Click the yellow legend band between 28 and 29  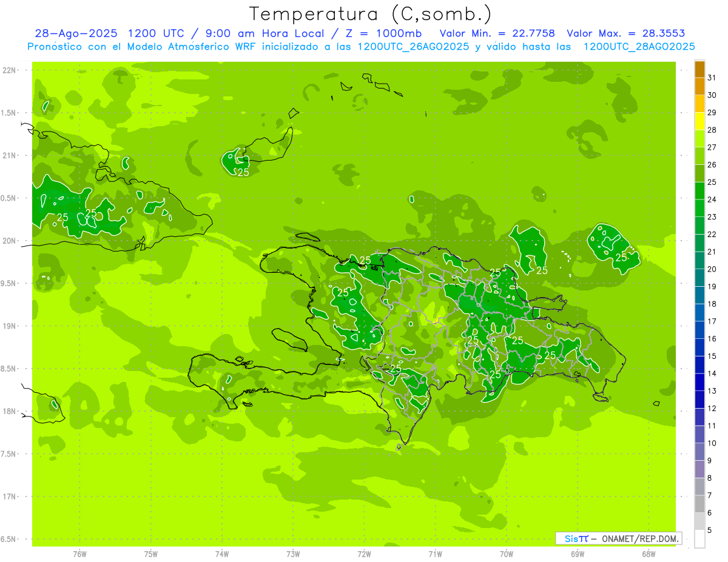pyautogui.click(x=699, y=121)
